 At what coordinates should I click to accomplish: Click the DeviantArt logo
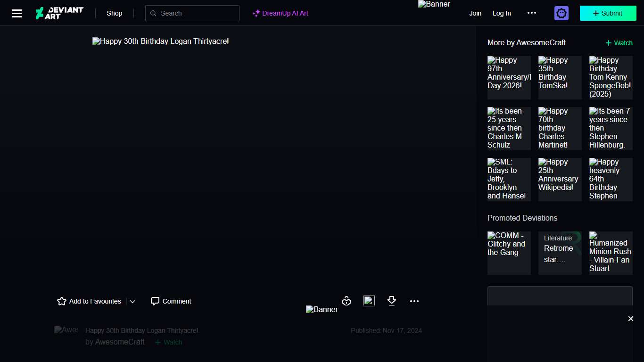[59, 13]
